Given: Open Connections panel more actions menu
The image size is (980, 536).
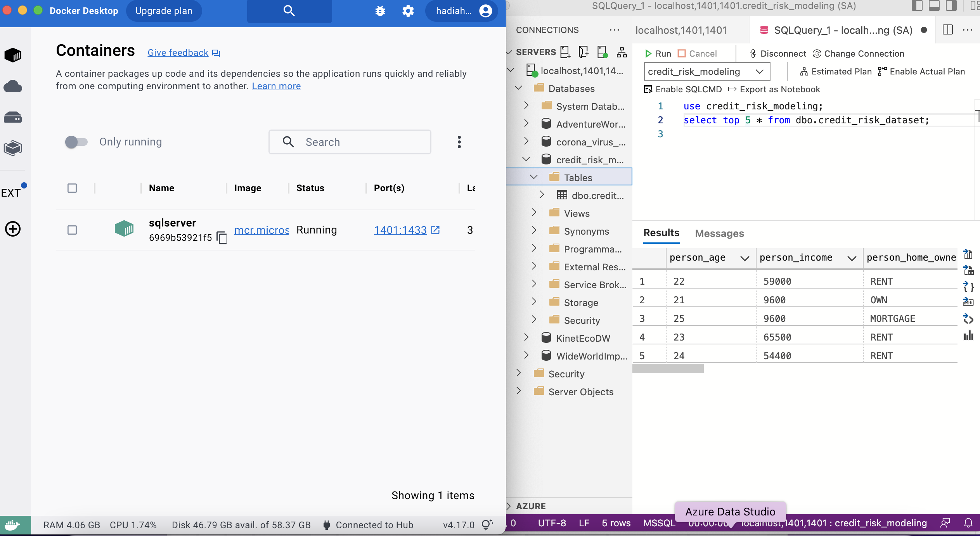Looking at the screenshot, I should tap(615, 30).
